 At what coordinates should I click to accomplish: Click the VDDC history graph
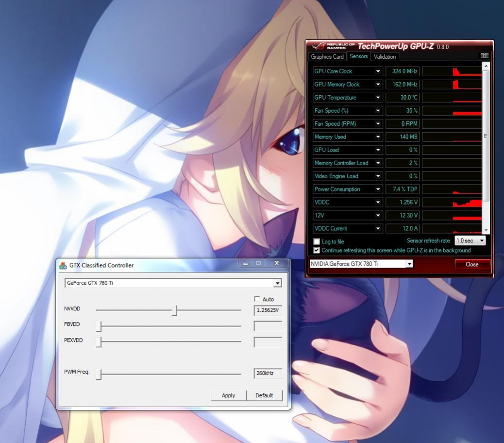tap(452, 202)
